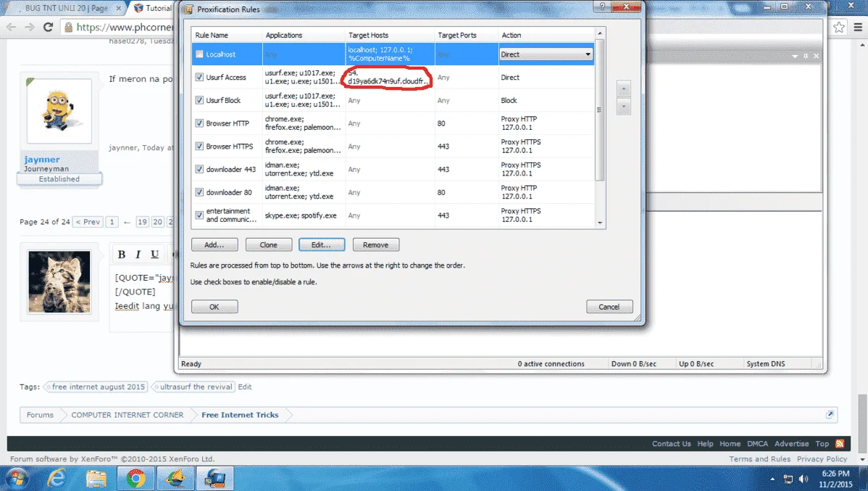Open the COMPUTER INTERNET CORNER breadcrumb
Screen dimensions: 868x491
[x=128, y=415]
